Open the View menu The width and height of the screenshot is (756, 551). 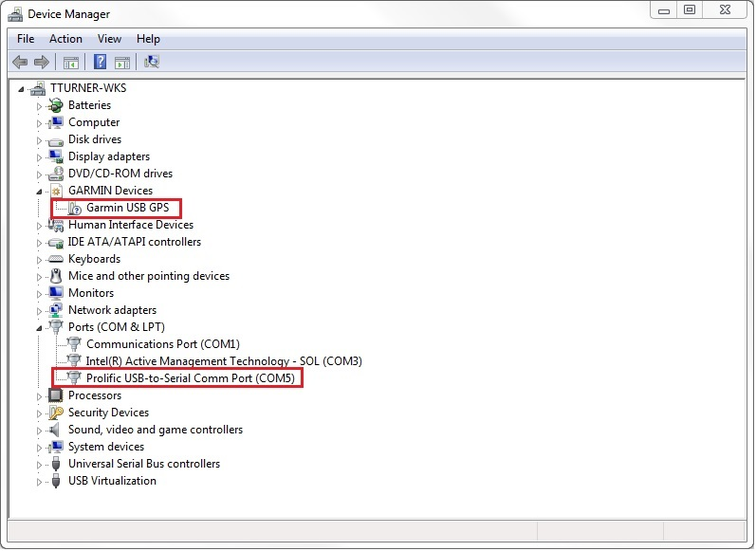tap(109, 39)
